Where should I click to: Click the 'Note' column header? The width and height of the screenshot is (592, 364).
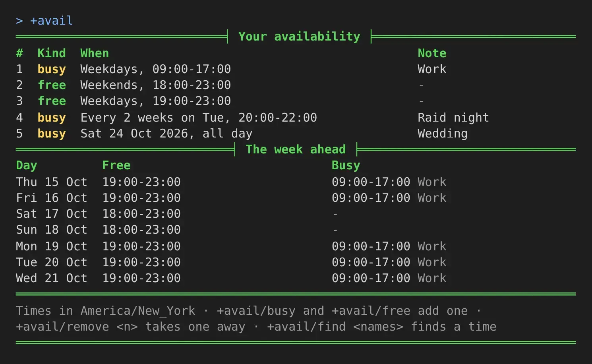coord(432,53)
